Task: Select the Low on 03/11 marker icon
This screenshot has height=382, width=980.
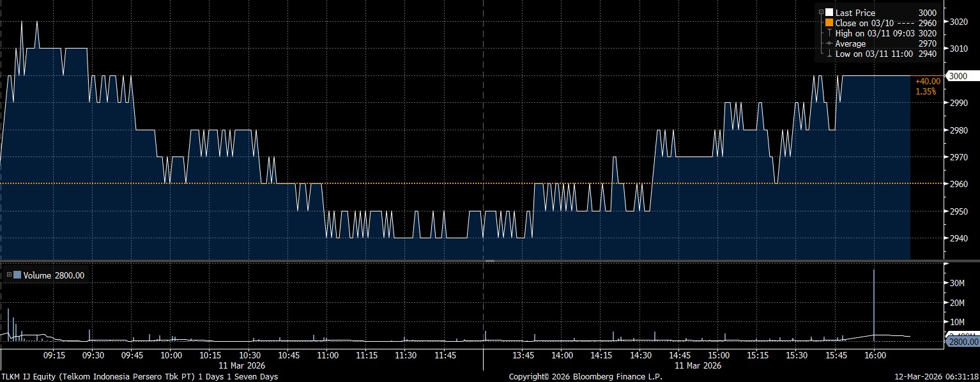Action: 829,54
